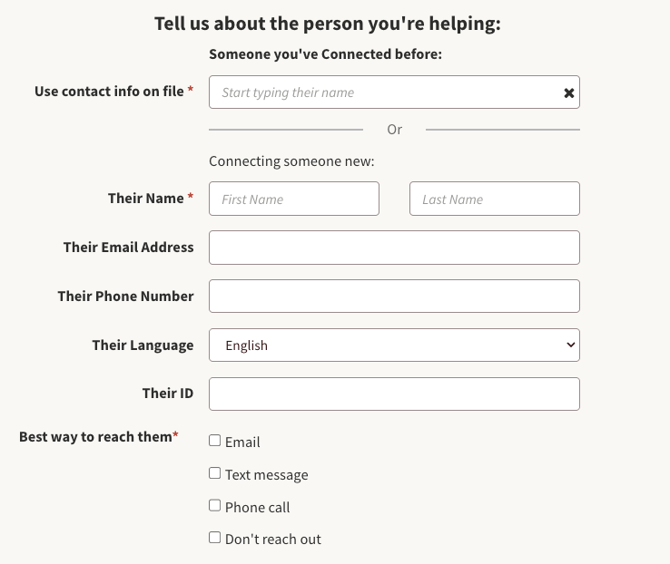Focus the Last Name input

point(494,199)
